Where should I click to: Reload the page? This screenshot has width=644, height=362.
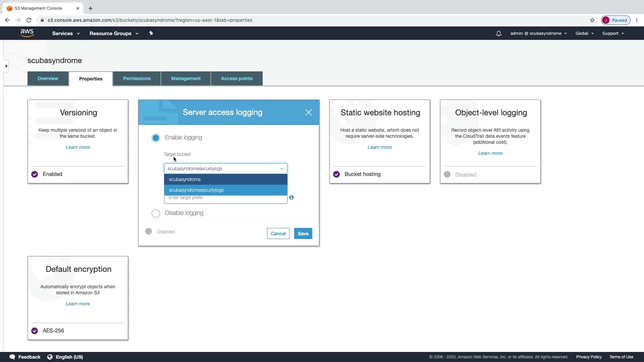(x=29, y=20)
